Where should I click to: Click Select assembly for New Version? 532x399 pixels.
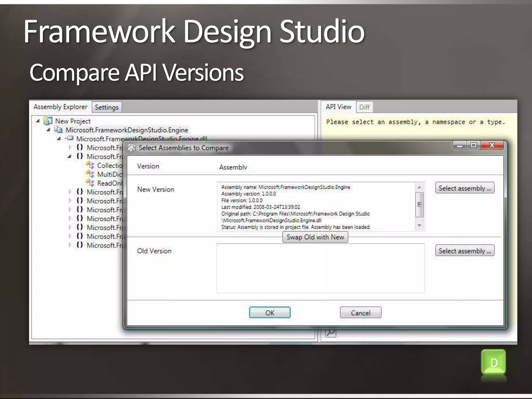pyautogui.click(x=465, y=188)
